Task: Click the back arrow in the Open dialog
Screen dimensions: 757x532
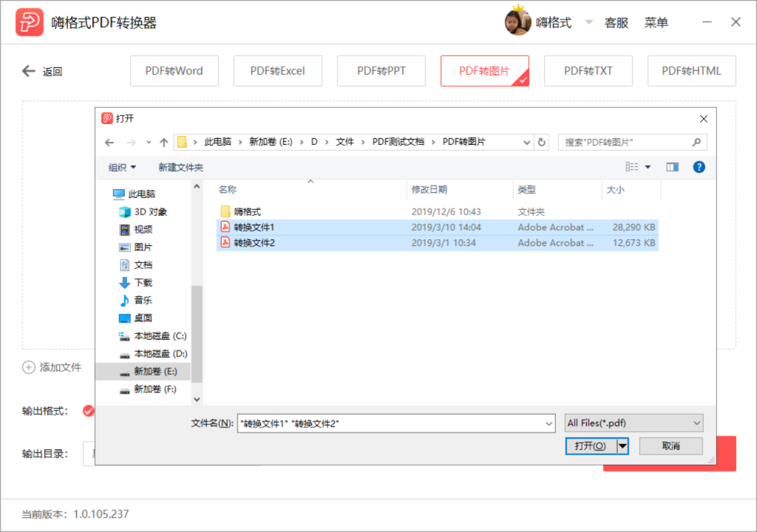Action: (x=109, y=143)
